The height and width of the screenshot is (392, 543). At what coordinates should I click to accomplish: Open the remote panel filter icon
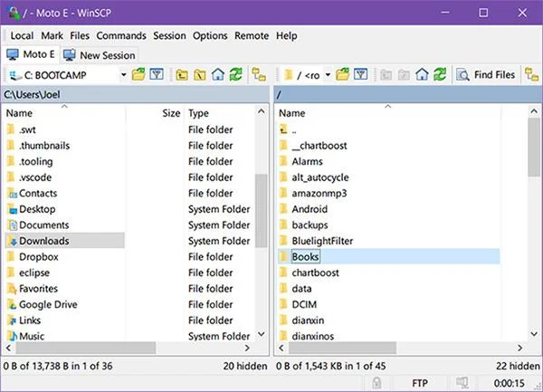coord(360,74)
